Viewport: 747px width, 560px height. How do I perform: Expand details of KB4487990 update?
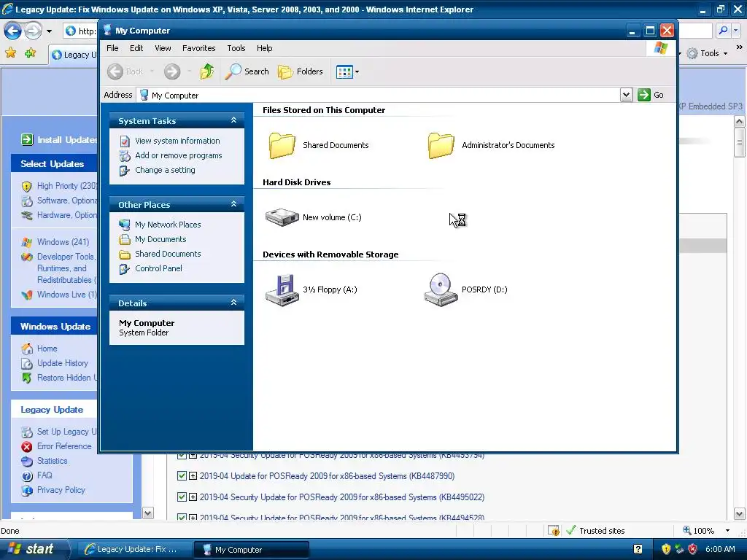[193, 475]
